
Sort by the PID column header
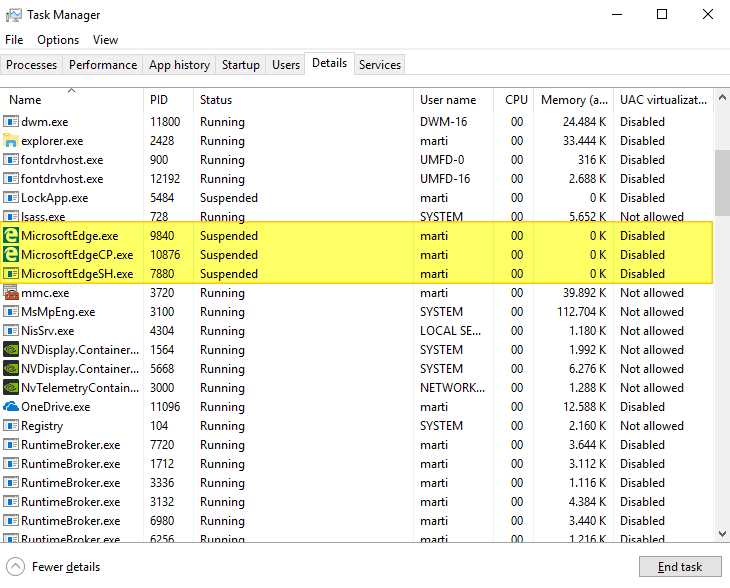[x=168, y=100]
